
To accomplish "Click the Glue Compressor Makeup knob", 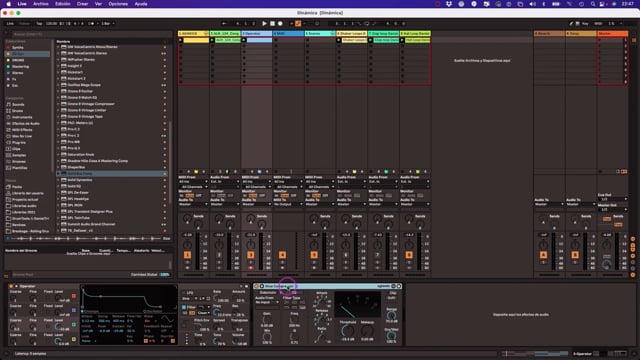I will (367, 331).
